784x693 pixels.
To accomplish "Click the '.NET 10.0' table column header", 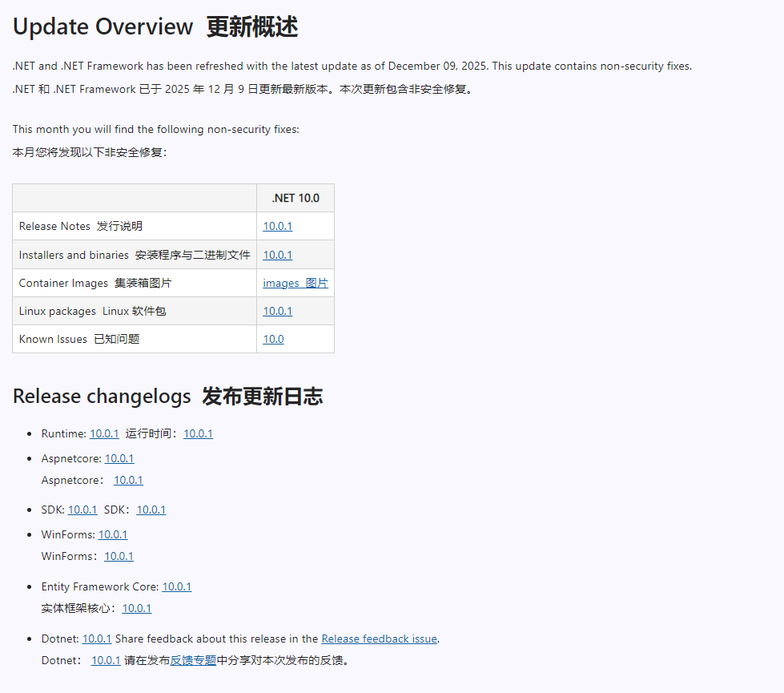I will 296,198.
